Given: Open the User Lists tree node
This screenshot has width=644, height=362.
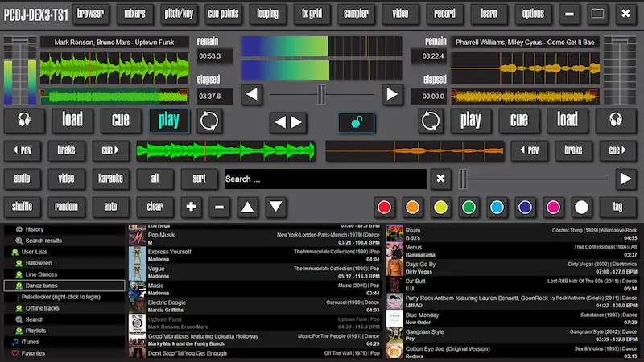Looking at the screenshot, I should click(34, 252).
